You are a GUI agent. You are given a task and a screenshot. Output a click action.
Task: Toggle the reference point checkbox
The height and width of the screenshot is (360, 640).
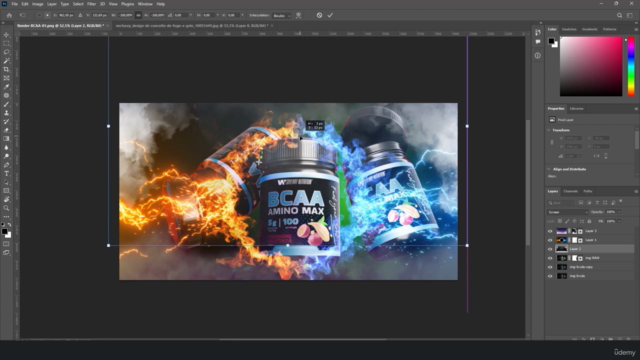pos(39,16)
